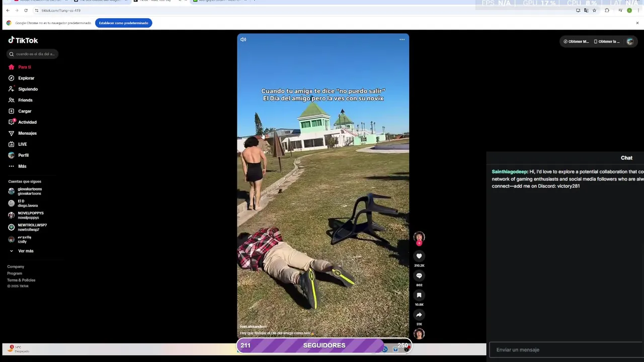644x362 pixels.
Task: Open the Explorar section
Action: tap(21, 78)
